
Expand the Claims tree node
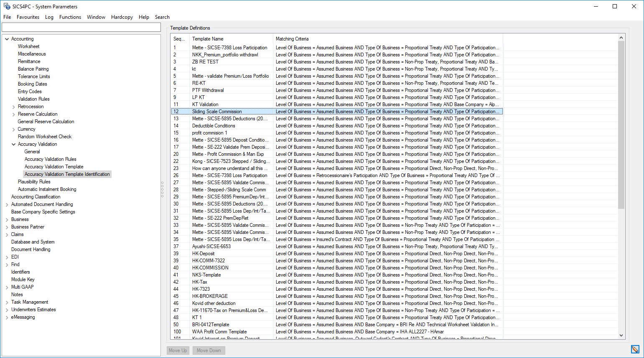(x=7, y=234)
